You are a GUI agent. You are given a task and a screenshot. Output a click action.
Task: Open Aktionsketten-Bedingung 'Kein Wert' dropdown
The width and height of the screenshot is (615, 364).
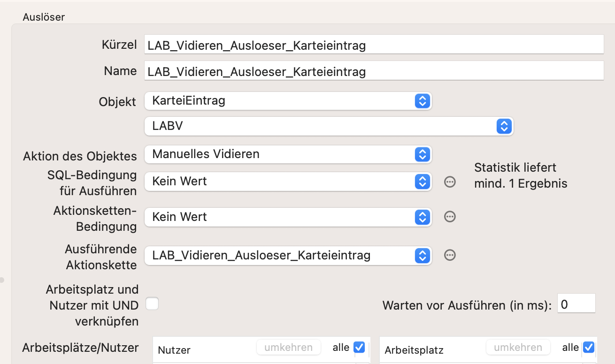(x=288, y=217)
